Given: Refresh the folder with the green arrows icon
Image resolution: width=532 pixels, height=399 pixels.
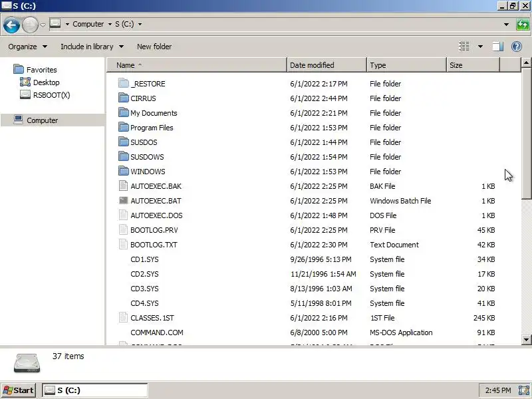Looking at the screenshot, I should tap(523, 25).
